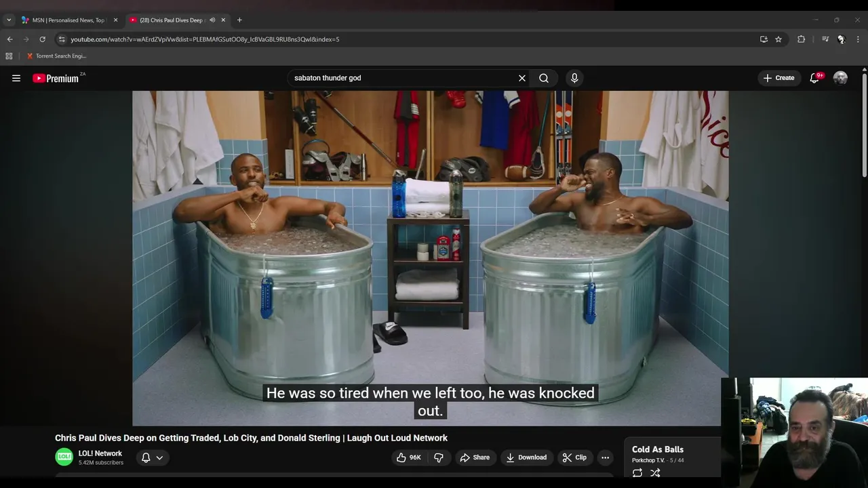
Task: Toggle shuffle on the Cold As Balls playlist
Action: coord(655,473)
